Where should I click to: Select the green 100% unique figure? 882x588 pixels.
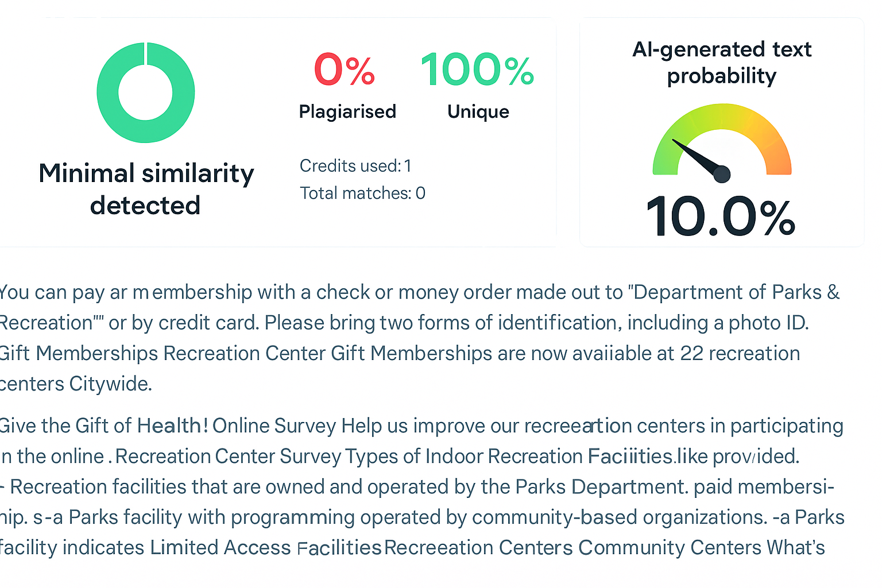477,70
